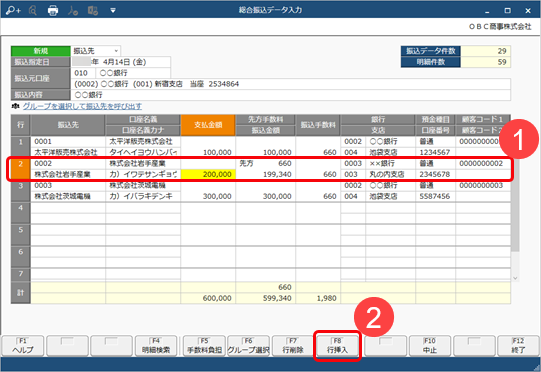Screen dimensions: 541x372
Task: Click account number 1234567
Action: tap(435, 152)
